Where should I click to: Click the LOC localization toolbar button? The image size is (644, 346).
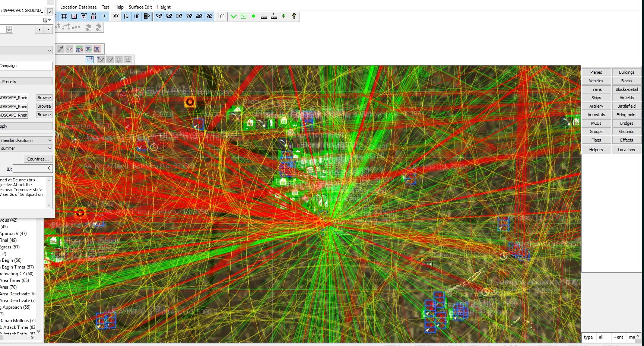coord(221,16)
